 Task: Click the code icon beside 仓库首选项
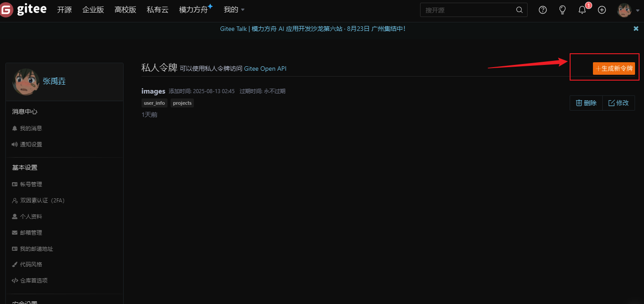click(15, 281)
